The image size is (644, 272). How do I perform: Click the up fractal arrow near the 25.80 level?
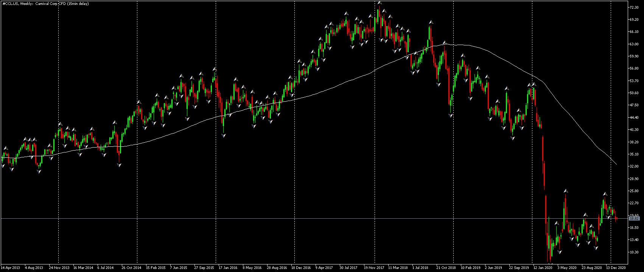point(566,191)
